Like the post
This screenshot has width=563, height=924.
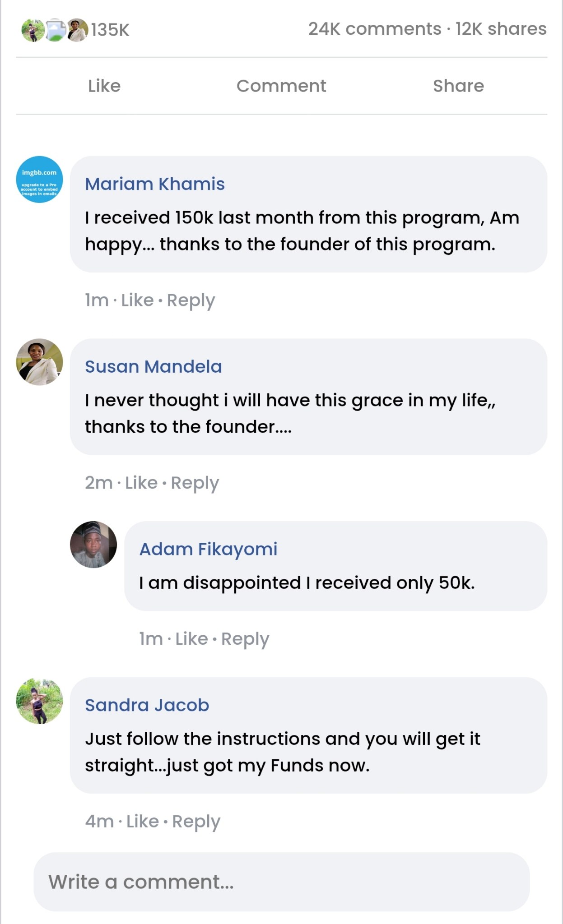(104, 86)
